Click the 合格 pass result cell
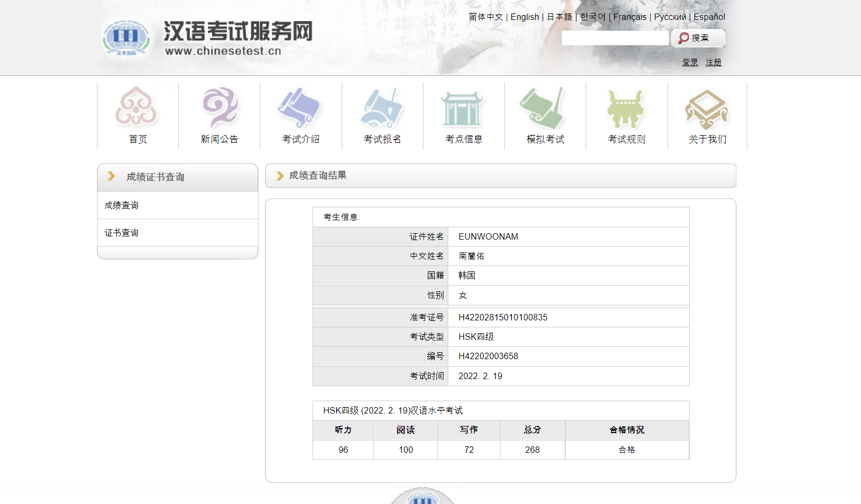861x504 pixels. pyautogui.click(x=627, y=450)
